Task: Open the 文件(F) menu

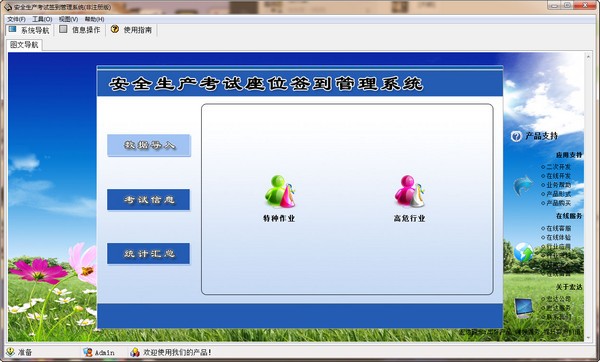Action: [16, 19]
